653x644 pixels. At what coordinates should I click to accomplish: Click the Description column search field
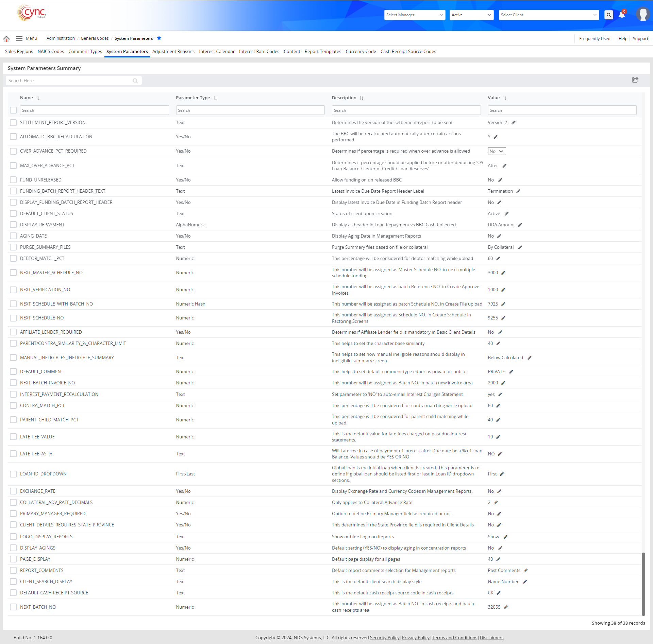406,110
